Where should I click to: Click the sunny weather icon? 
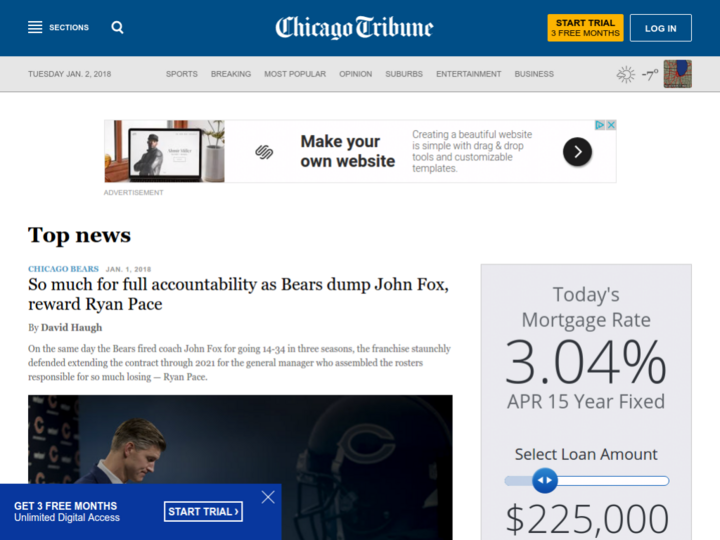point(625,74)
